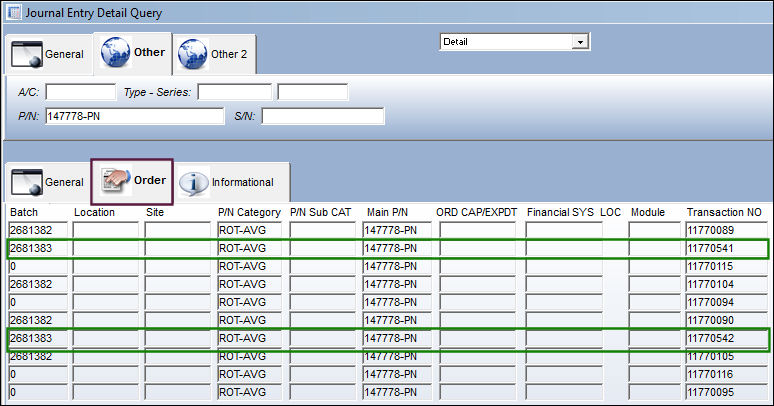
Task: Click the hand icon on Order tab
Action: pyautogui.click(x=116, y=180)
